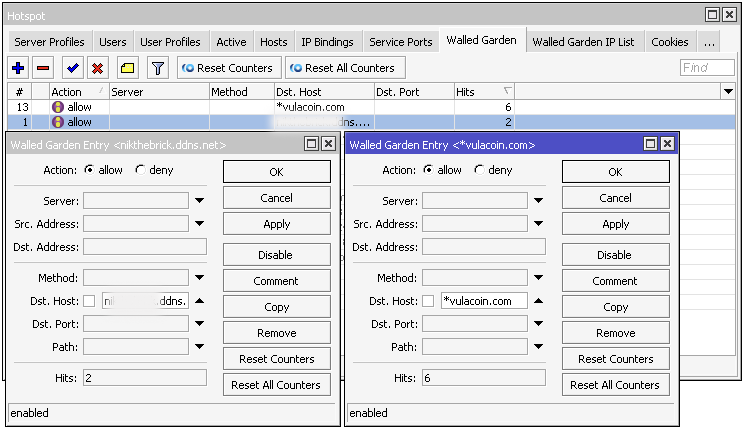Expand Path dropdown in *vulacoin.com dialog
The width and height of the screenshot is (743, 430).
point(538,348)
